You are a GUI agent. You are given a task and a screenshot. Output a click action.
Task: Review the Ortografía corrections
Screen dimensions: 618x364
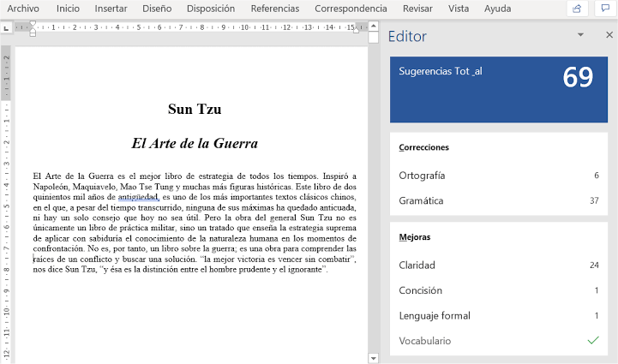pyautogui.click(x=499, y=176)
